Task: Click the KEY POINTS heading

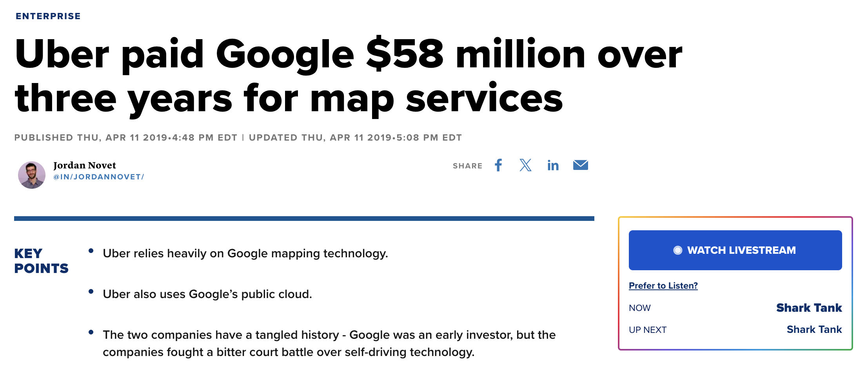Action: pyautogui.click(x=41, y=261)
